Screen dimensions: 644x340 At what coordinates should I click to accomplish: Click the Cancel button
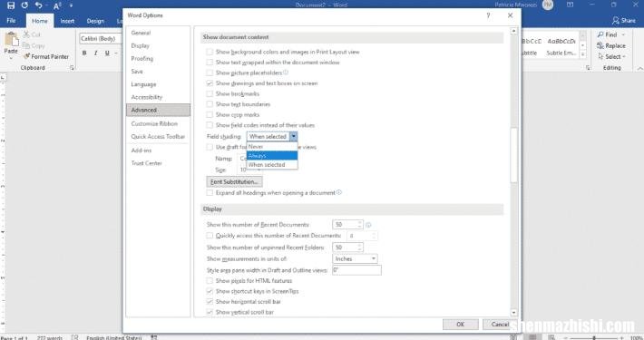tap(500, 324)
